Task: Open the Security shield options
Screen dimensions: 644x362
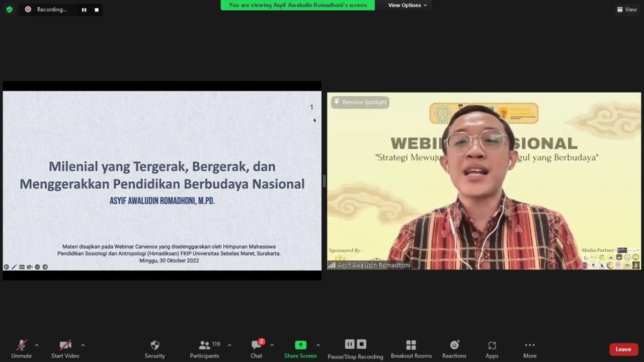Action: [x=154, y=349]
